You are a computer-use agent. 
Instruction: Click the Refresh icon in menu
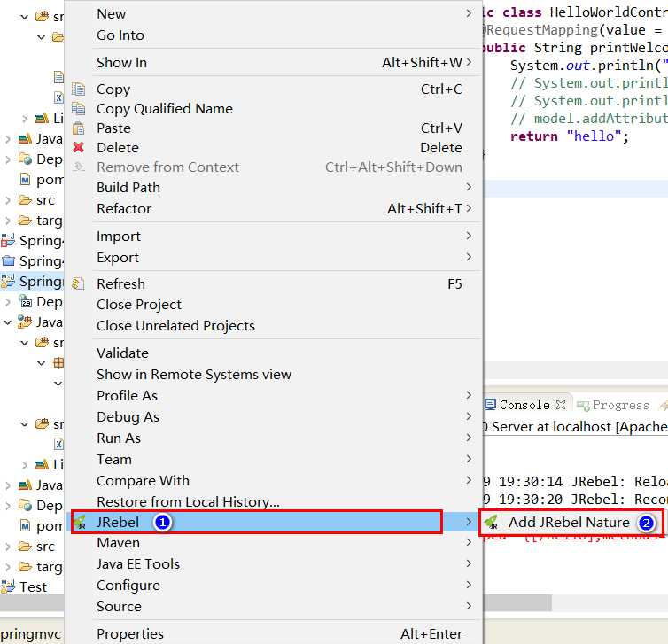[78, 283]
